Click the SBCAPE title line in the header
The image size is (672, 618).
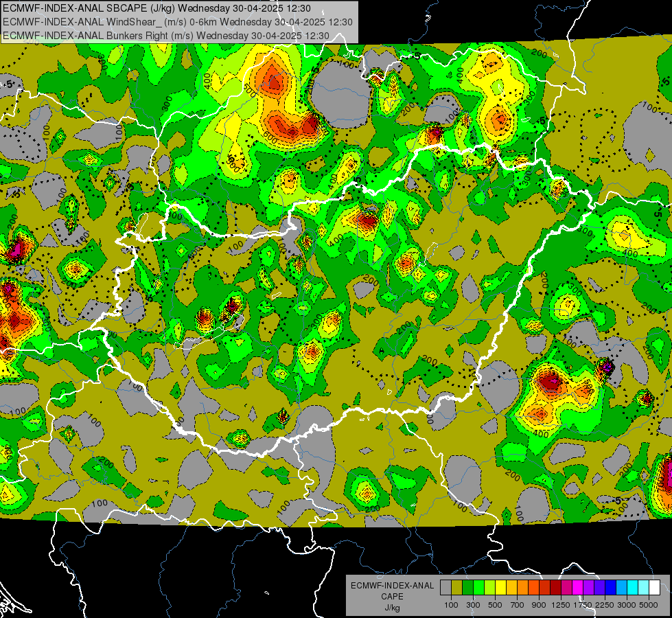(x=157, y=8)
